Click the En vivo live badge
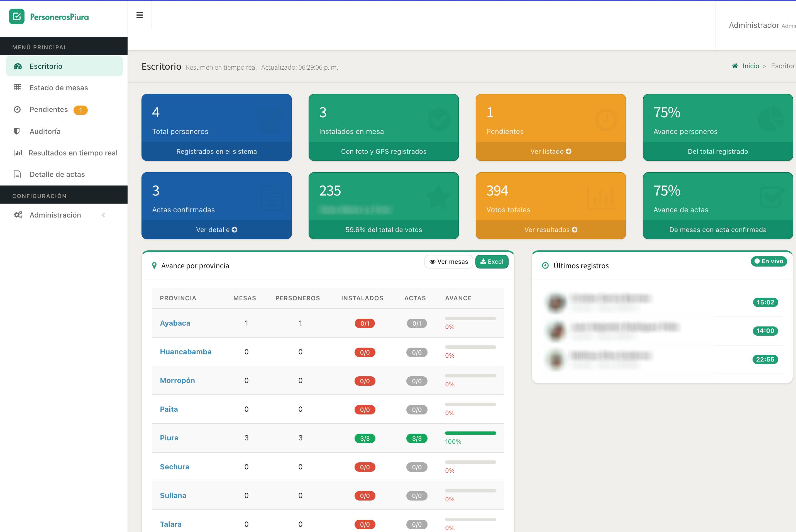 (768, 261)
